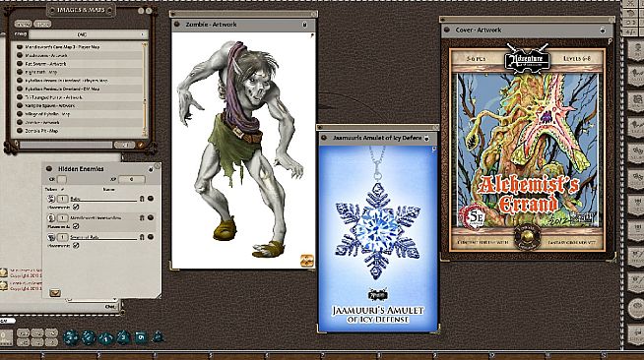Click the link icon beside Rat Swarm - Artwork
This screenshot has height=360, width=644.
pyautogui.click(x=20, y=64)
